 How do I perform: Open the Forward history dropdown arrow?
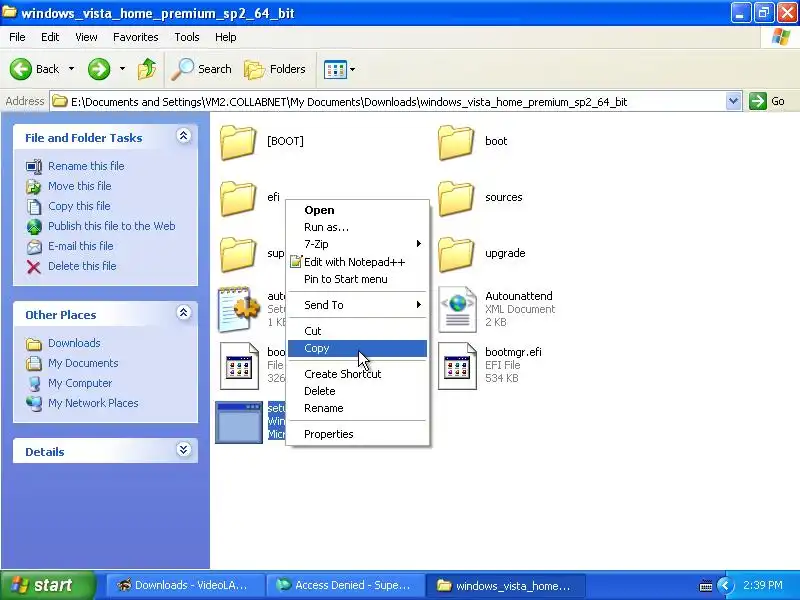[122, 68]
